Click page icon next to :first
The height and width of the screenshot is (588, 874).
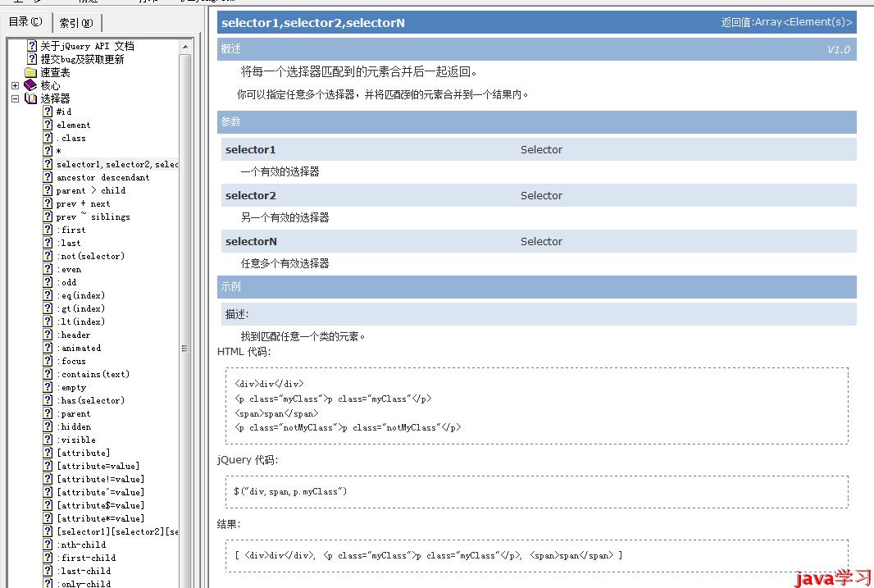48,230
